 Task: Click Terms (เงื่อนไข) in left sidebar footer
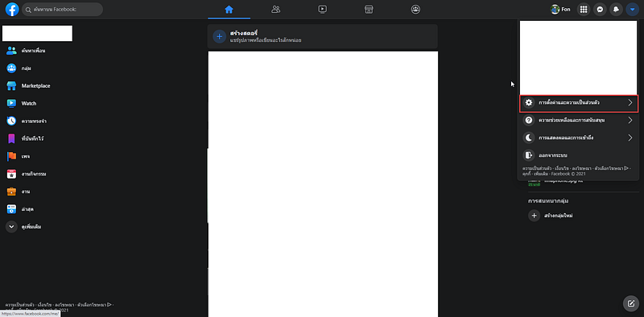[44, 305]
